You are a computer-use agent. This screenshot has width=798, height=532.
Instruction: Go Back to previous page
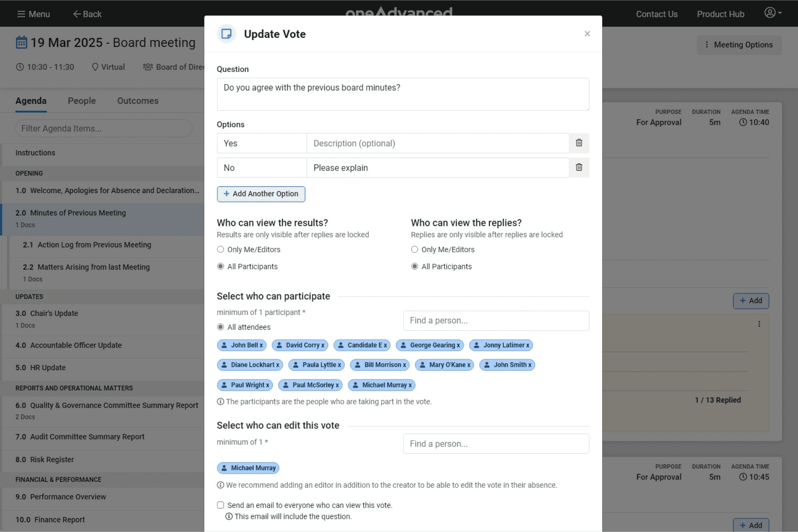(87, 14)
